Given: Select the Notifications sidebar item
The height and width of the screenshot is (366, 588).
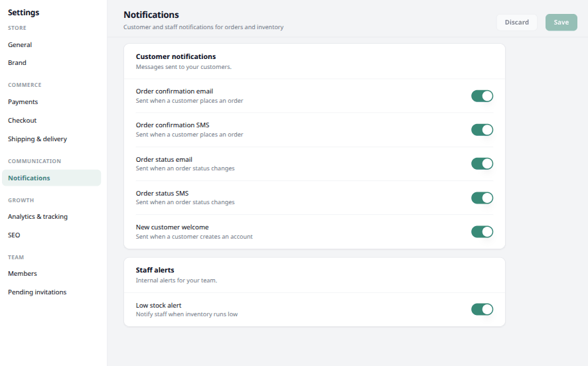Looking at the screenshot, I should [51, 178].
